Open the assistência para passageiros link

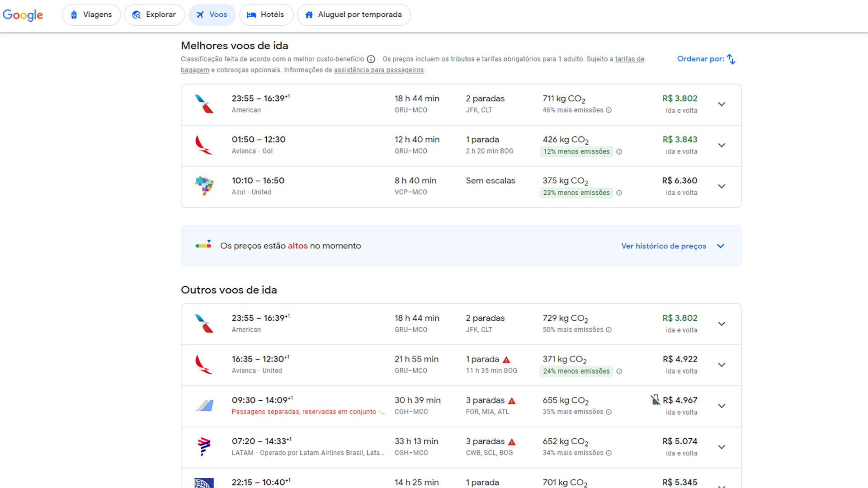[379, 70]
